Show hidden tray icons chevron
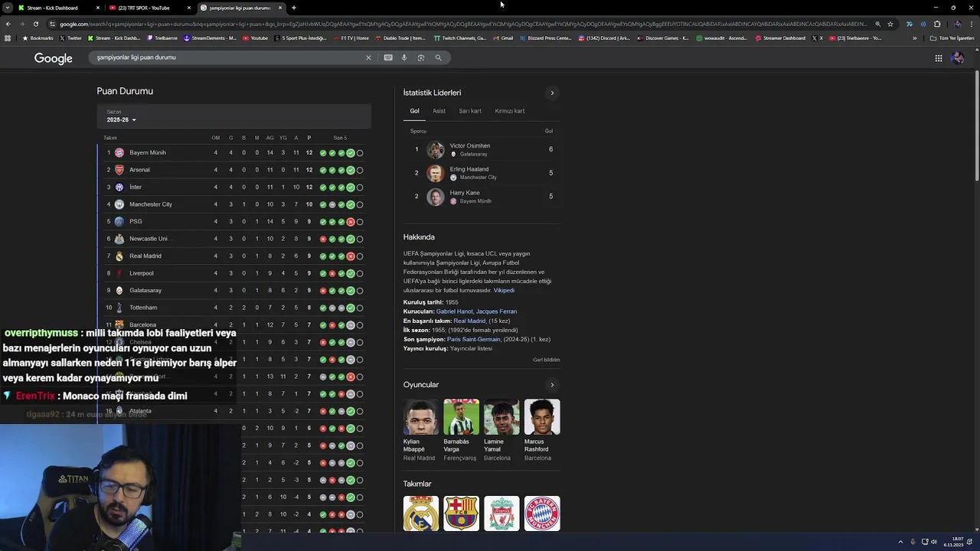Viewport: 980px width, 551px height. 902,542
